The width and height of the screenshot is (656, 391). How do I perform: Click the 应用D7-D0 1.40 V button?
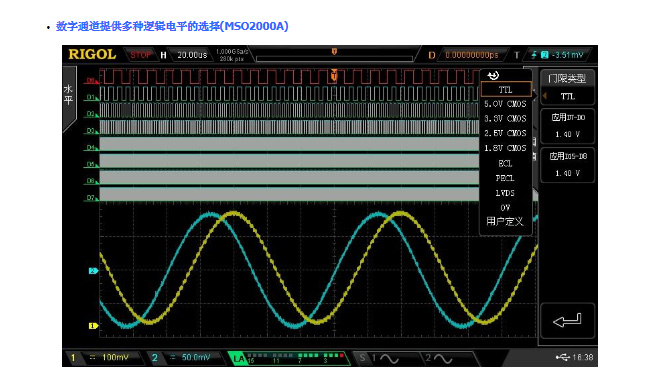click(567, 126)
